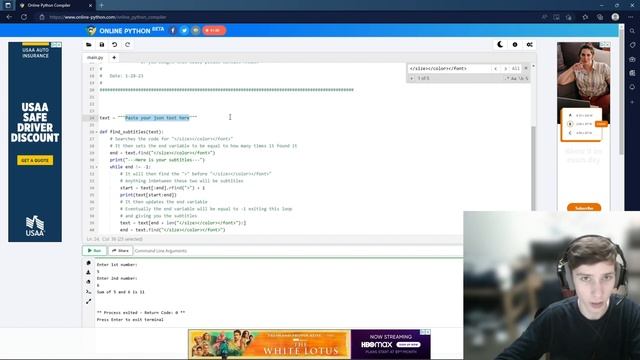Toggle dark mode with moon icon

500,44
